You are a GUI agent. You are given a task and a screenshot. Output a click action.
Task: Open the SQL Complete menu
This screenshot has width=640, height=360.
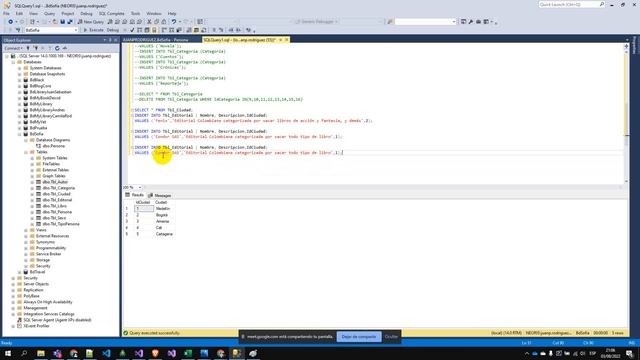click(x=111, y=13)
